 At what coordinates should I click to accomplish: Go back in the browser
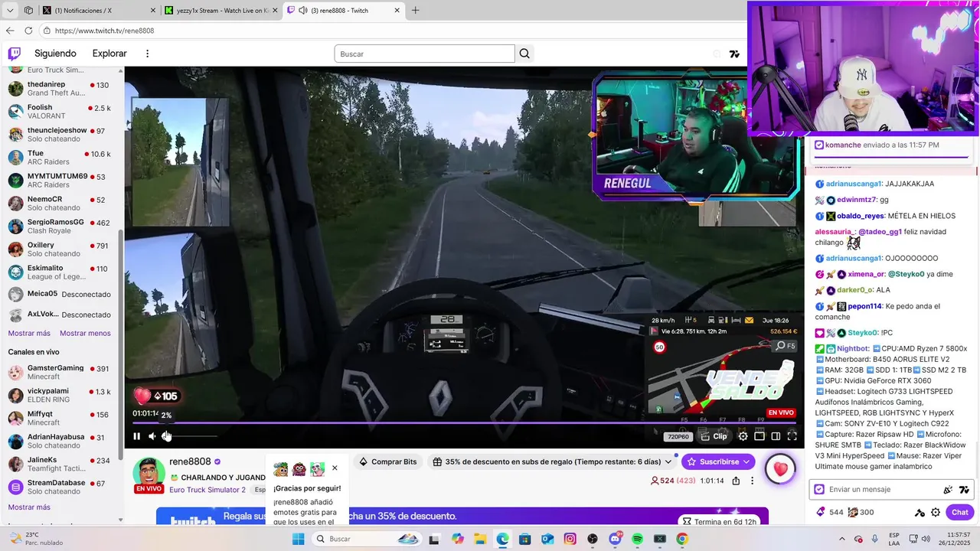[10, 31]
